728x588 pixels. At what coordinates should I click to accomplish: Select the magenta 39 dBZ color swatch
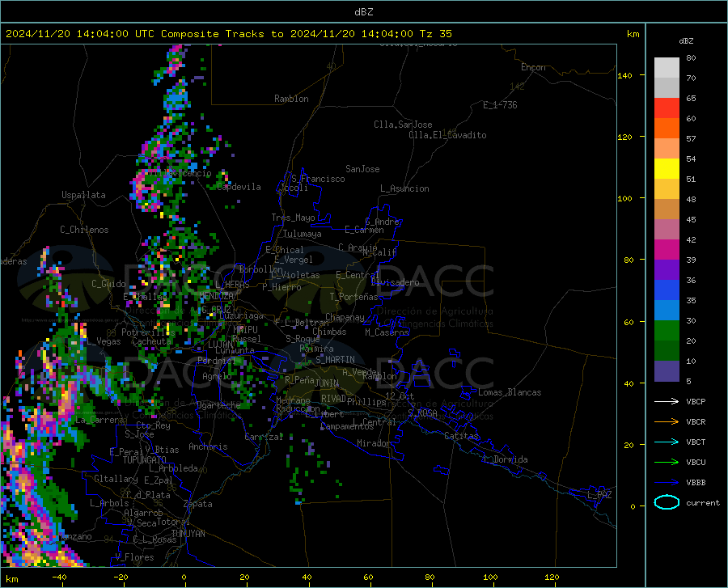667,250
